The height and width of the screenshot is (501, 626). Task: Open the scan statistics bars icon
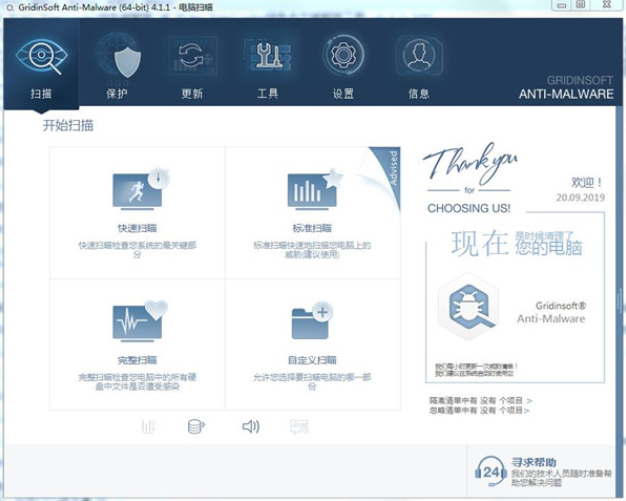[148, 427]
